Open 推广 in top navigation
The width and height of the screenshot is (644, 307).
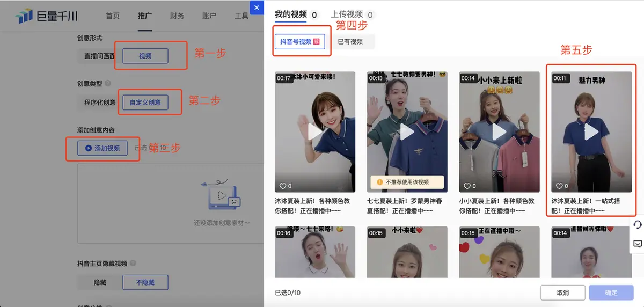coord(145,16)
